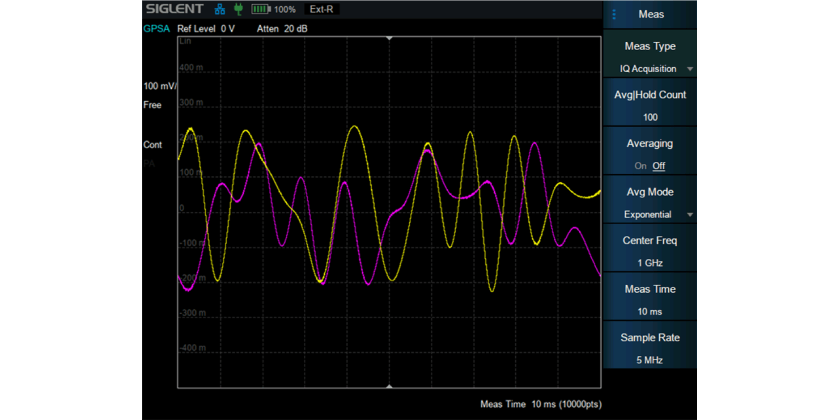Toggle the Free trigger mode label
This screenshot has height=420, width=840.
(153, 104)
